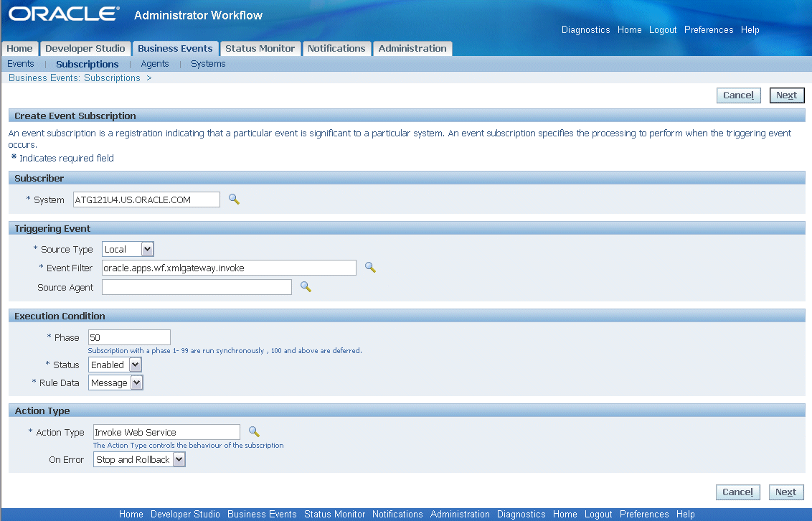Open Diagnostics link in the top header
The image size is (812, 521).
pyautogui.click(x=586, y=30)
